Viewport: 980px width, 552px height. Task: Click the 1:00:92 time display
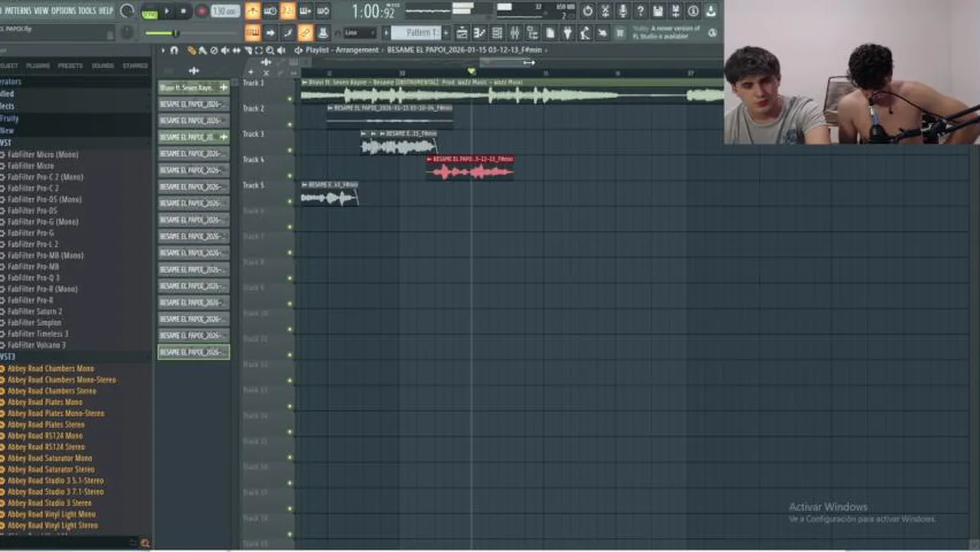pos(373,11)
